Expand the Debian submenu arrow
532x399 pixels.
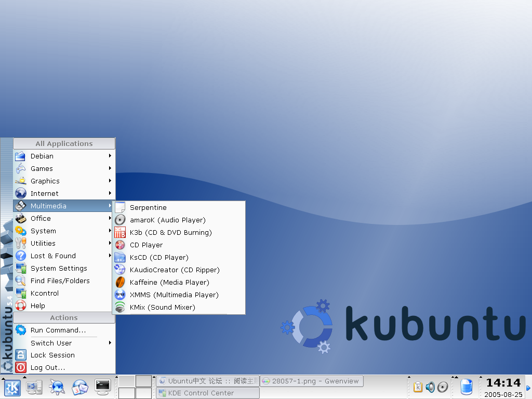110,156
